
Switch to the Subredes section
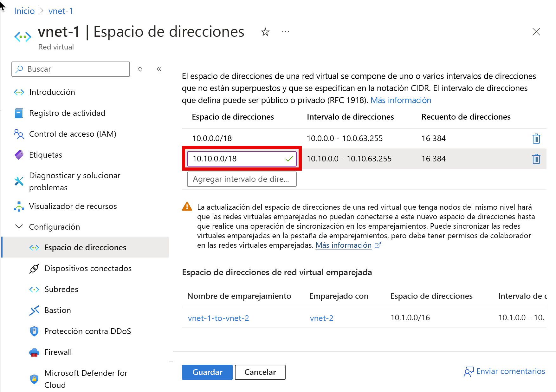click(x=61, y=289)
